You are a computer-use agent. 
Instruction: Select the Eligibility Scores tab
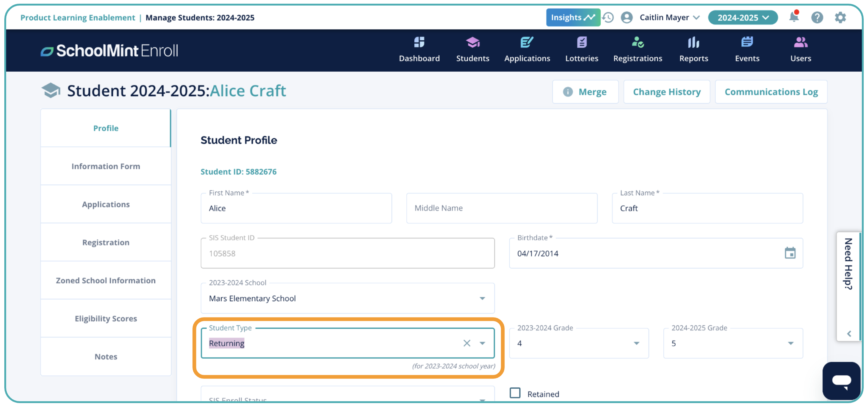(105, 319)
